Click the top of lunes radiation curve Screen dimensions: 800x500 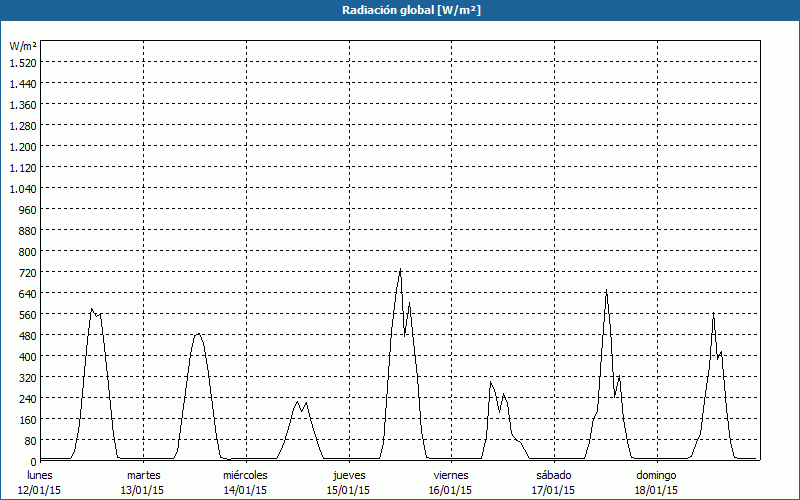[x=92, y=309]
